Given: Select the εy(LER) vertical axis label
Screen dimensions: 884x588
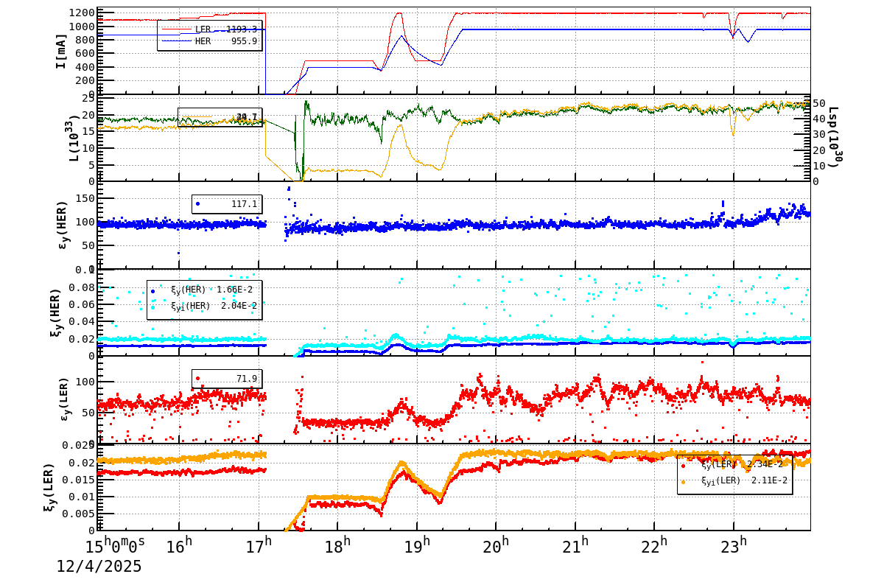Looking at the screenshot, I should pos(64,399).
